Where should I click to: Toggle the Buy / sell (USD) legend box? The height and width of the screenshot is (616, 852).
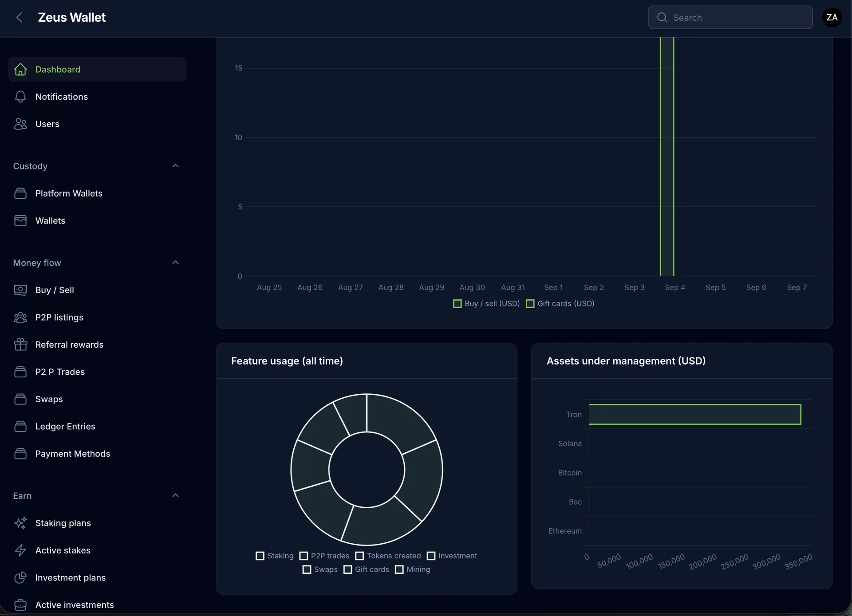pos(457,304)
